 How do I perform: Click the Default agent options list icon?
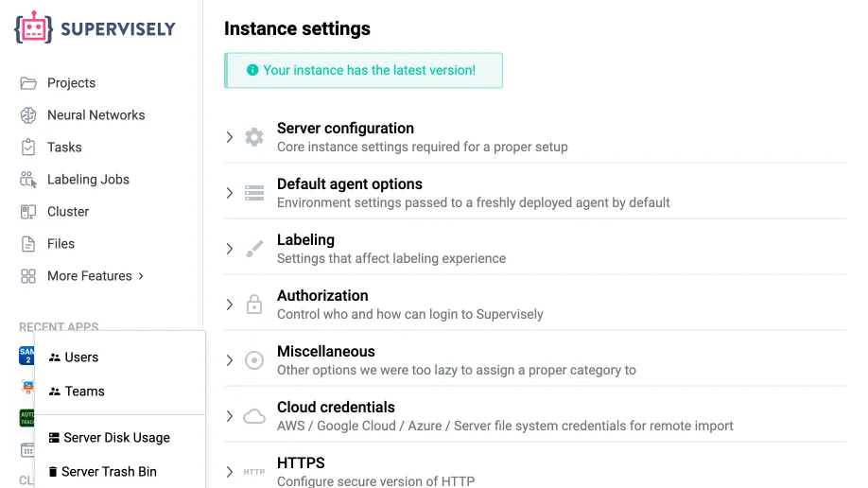[254, 193]
